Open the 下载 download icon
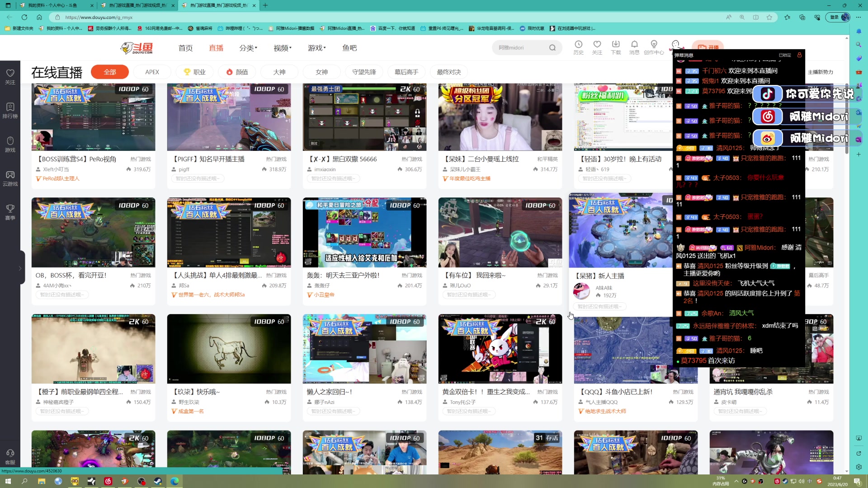 (x=615, y=44)
